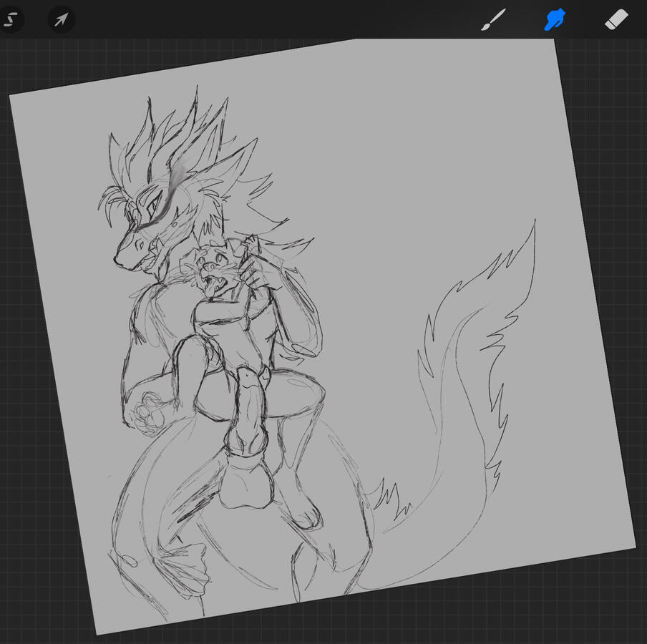
Task: Switch to the Eraser tool
Action: tap(616, 20)
